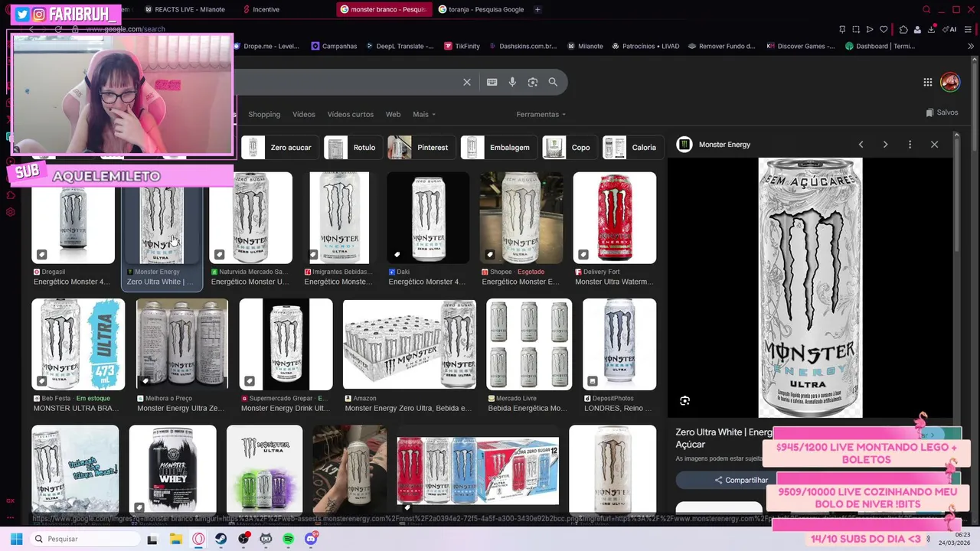Image resolution: width=980 pixels, height=551 pixels.
Task: Switch to the toranja Google browser tab
Action: tap(481, 9)
